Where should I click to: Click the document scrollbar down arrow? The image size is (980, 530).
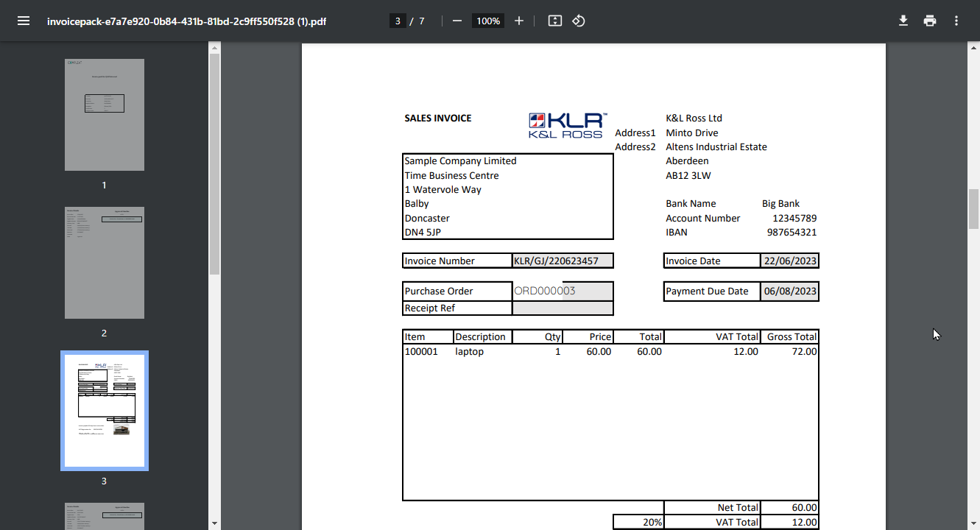[x=973, y=523]
